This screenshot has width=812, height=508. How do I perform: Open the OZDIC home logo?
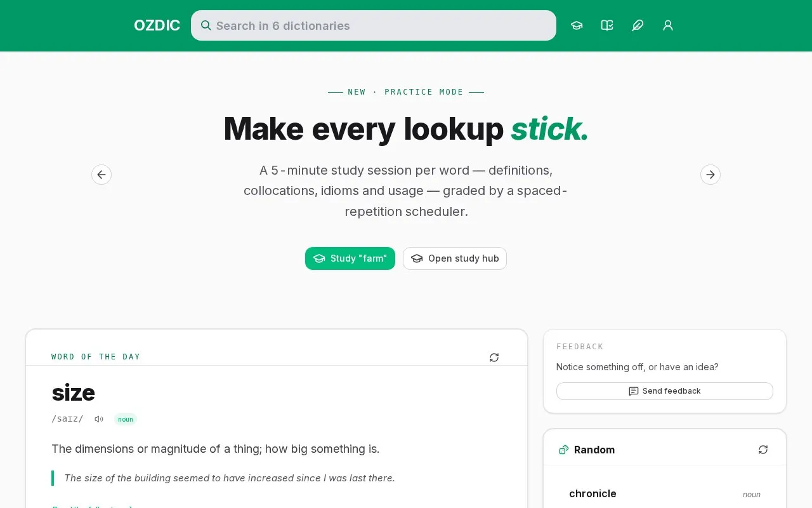coord(157,25)
